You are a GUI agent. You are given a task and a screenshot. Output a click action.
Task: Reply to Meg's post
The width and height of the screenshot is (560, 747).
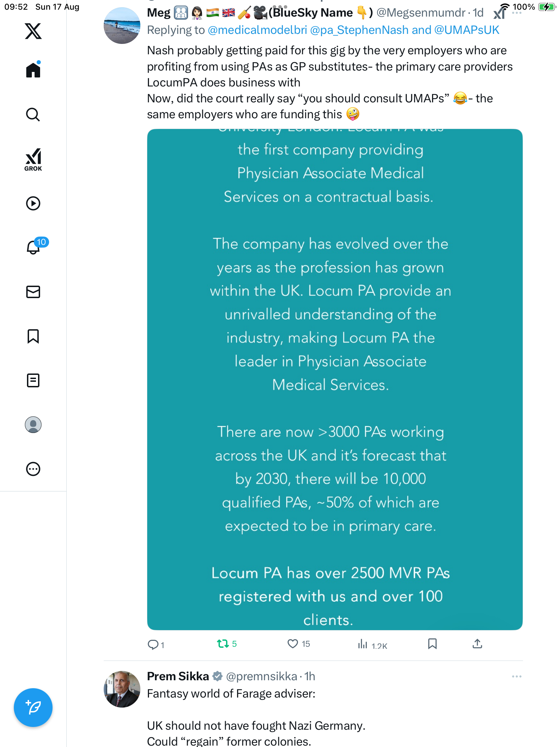coord(152,644)
